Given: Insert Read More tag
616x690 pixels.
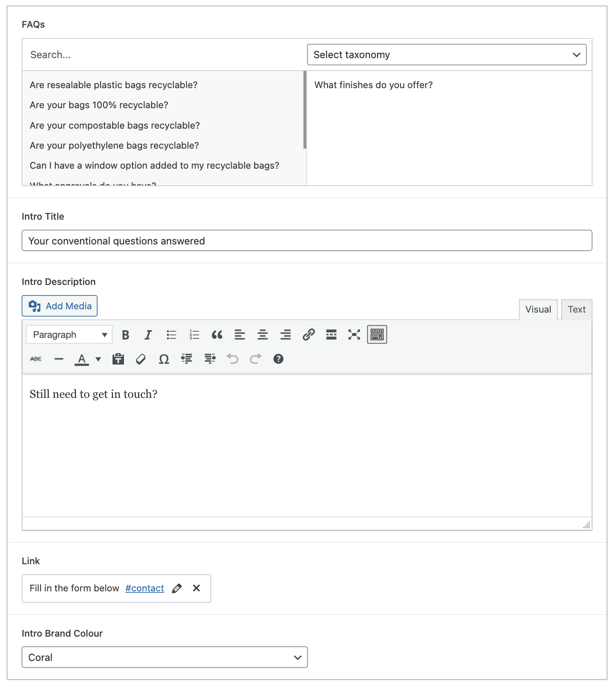Looking at the screenshot, I should coord(331,335).
